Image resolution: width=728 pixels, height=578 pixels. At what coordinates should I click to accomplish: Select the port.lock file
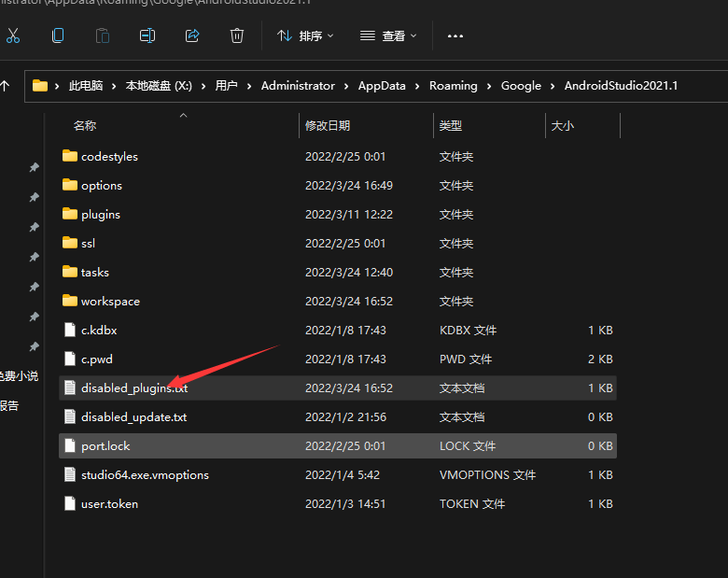(x=338, y=446)
